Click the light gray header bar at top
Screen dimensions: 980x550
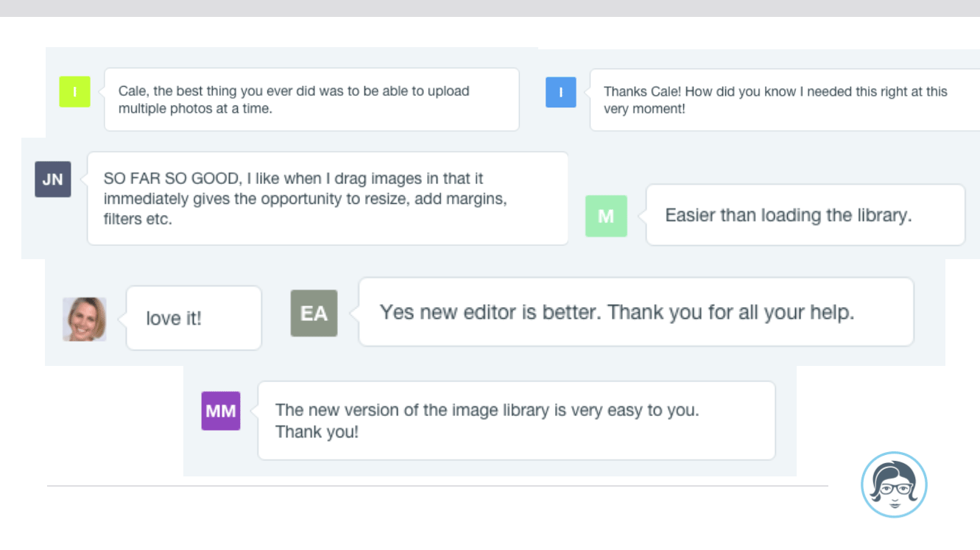coord(490,9)
